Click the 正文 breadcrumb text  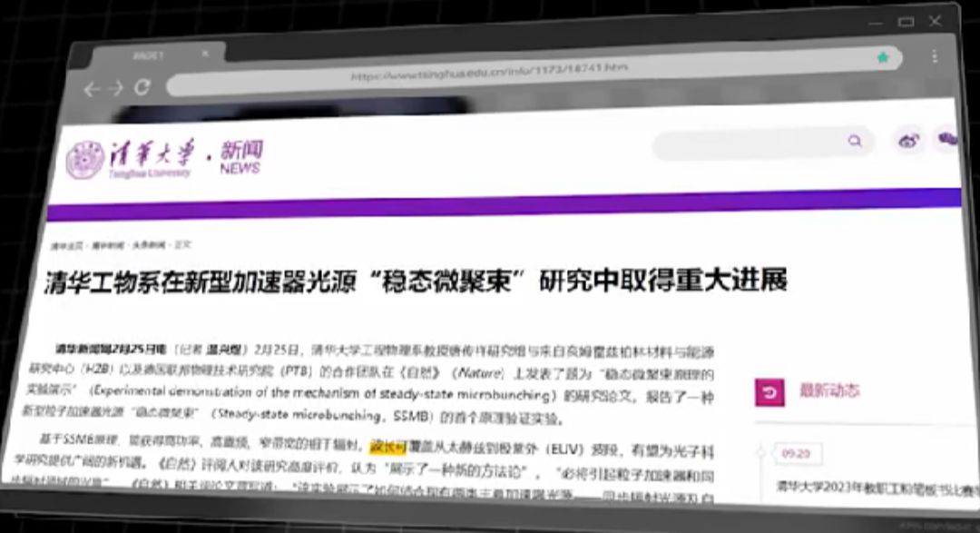point(181,244)
